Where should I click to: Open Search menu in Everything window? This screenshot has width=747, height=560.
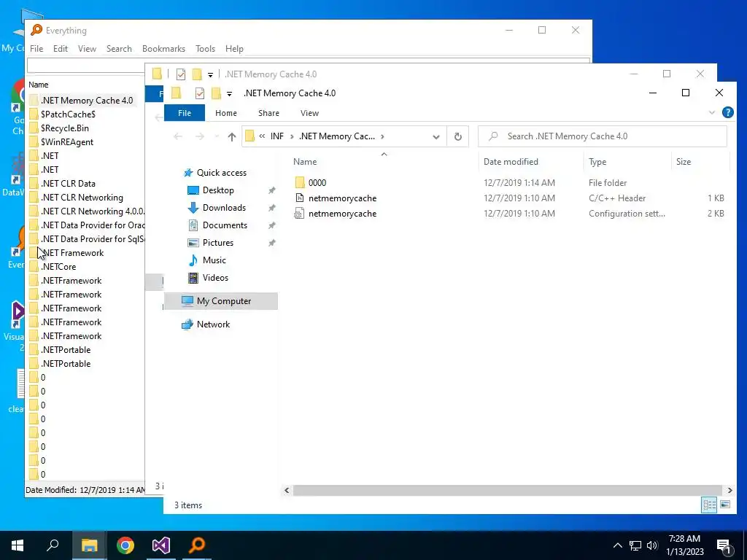click(x=119, y=49)
